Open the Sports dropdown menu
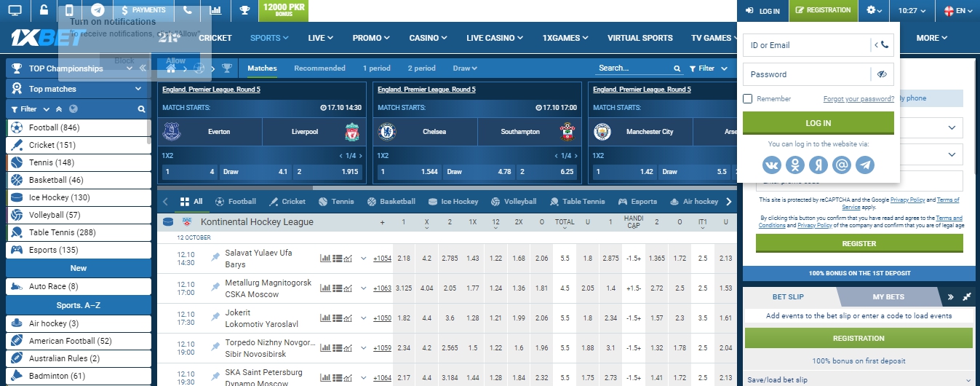The width and height of the screenshot is (980, 386). (x=268, y=38)
